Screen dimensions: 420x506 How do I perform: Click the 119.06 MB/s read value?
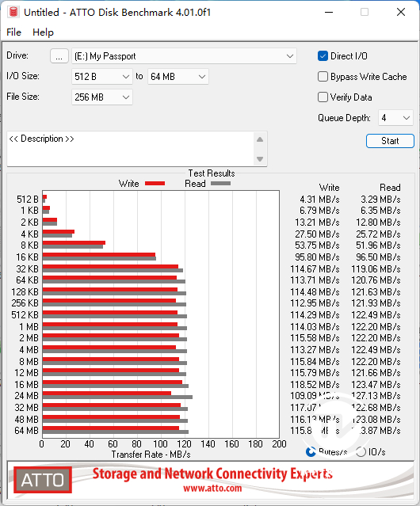tap(376, 268)
